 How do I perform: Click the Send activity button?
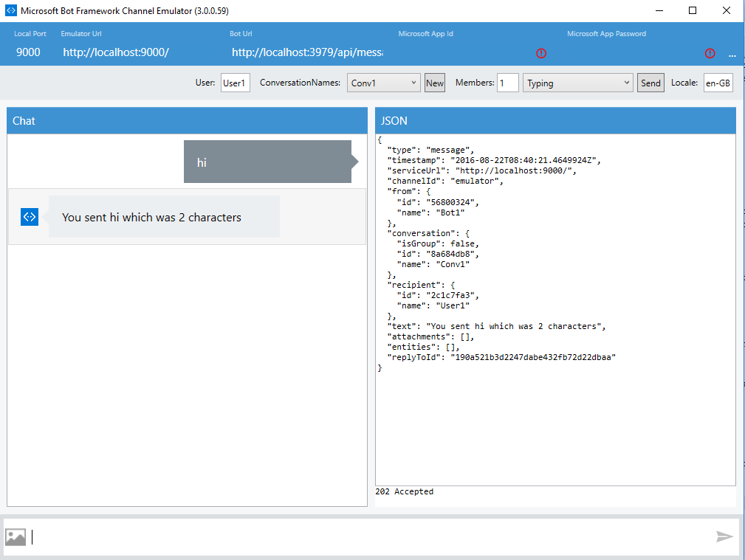coord(650,83)
